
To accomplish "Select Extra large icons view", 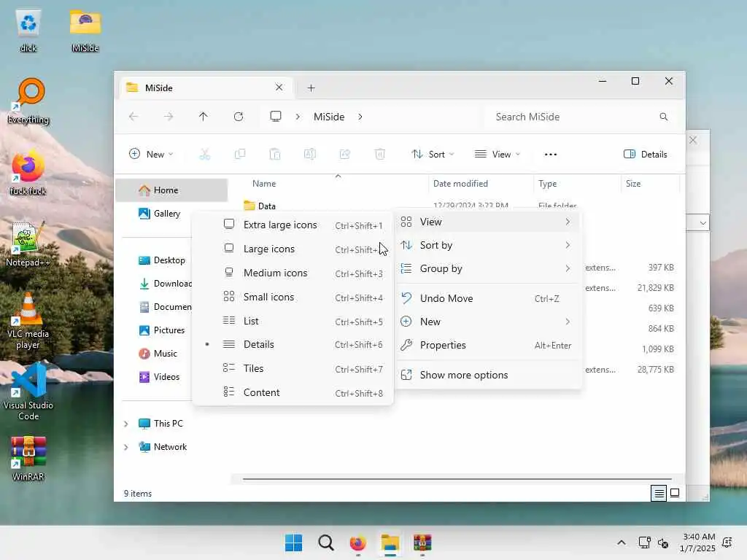I will [x=293, y=225].
